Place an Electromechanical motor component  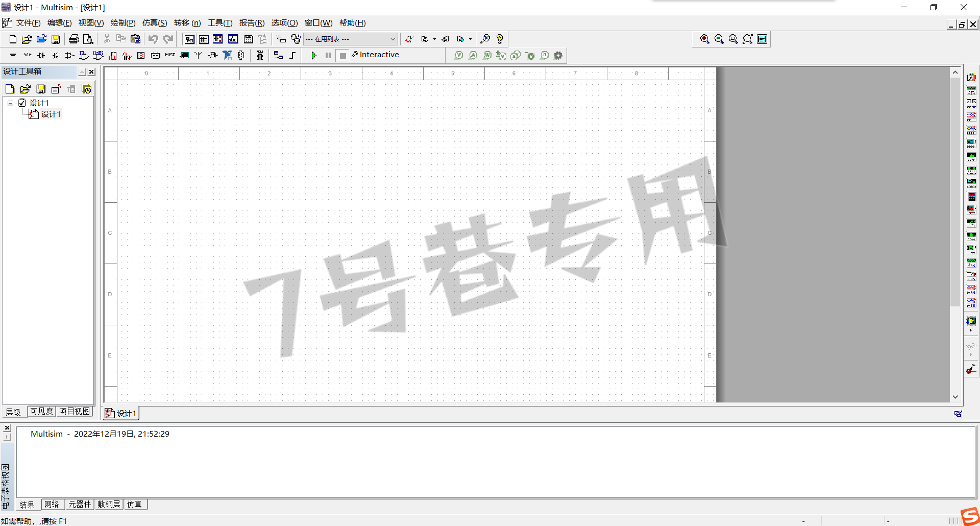[213, 55]
